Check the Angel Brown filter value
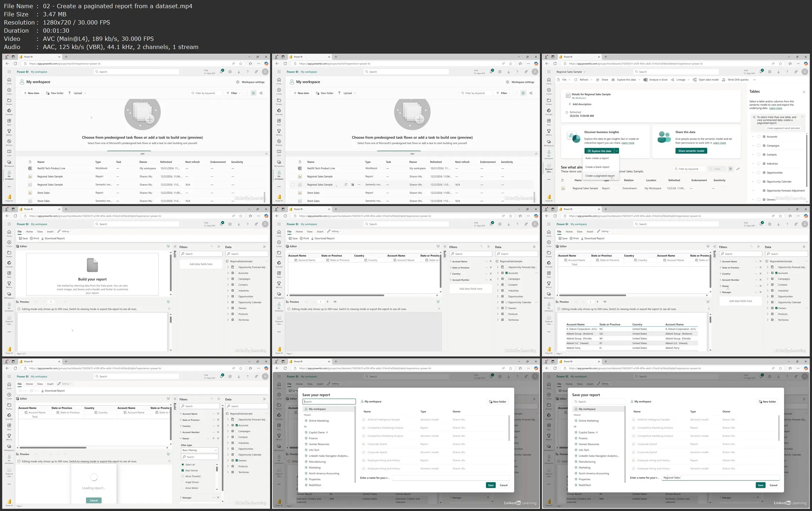Viewport: 812px width, 511px height. tap(183, 482)
